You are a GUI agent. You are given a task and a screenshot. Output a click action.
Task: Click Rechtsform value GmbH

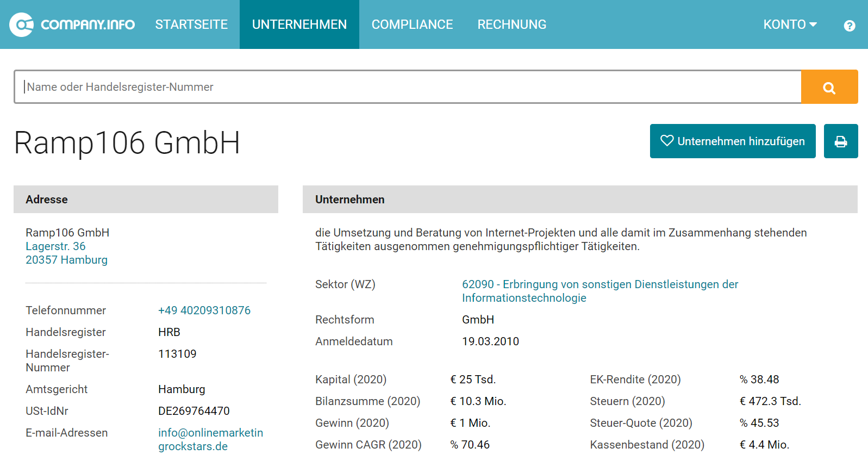(x=478, y=320)
